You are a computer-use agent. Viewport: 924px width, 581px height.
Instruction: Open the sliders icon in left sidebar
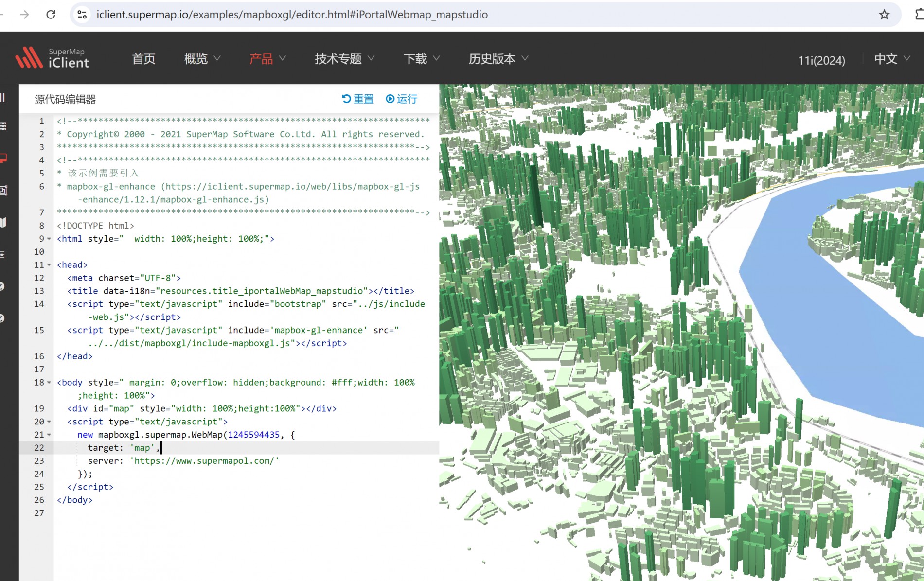pos(3,254)
